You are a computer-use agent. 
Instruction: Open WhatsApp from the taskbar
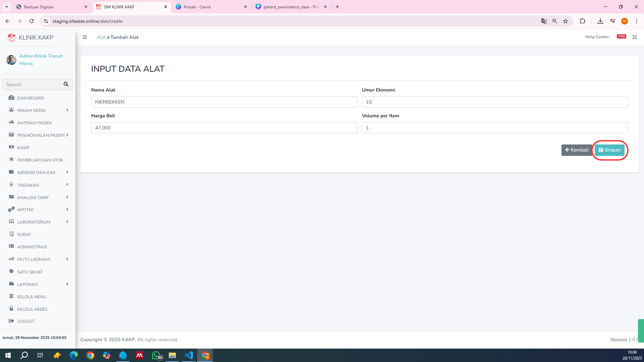tap(156, 355)
